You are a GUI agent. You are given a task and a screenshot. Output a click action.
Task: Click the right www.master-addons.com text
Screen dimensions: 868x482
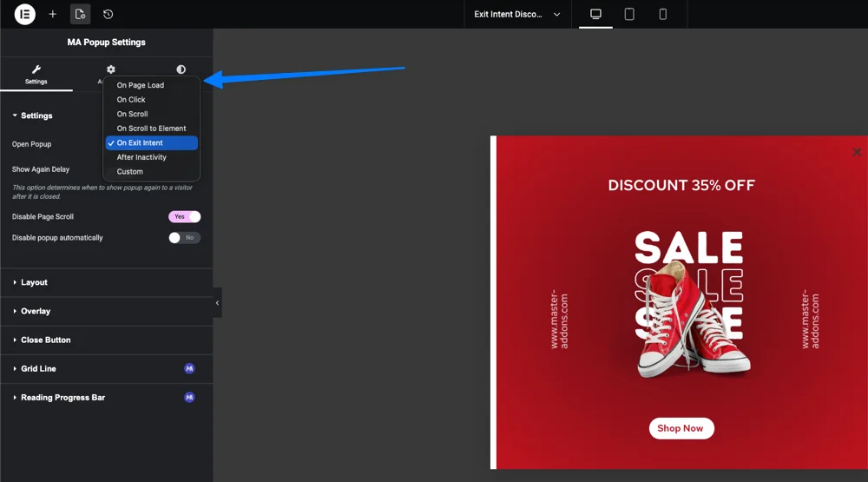[x=810, y=320]
